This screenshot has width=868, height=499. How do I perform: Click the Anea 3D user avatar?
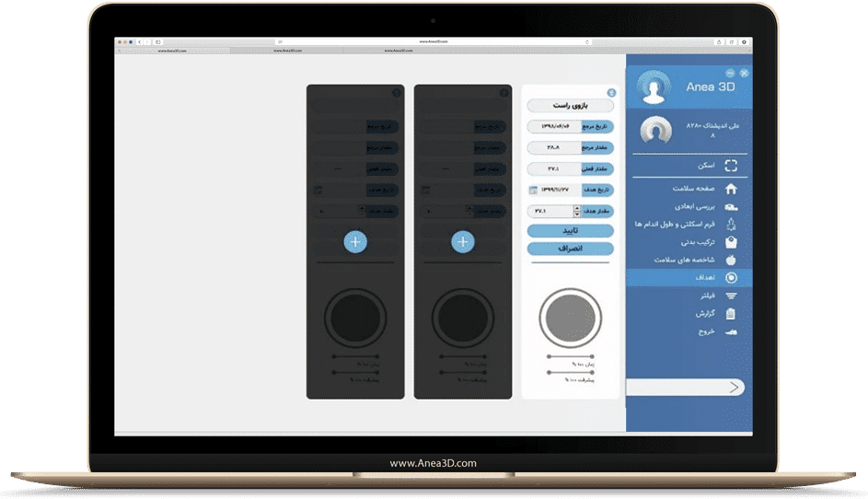[654, 87]
